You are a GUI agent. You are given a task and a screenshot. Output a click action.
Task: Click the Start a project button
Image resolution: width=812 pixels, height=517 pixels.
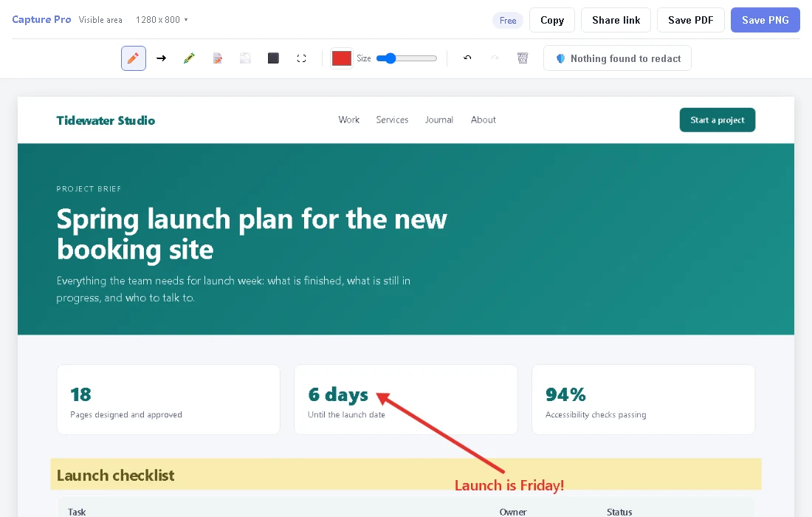pyautogui.click(x=718, y=120)
